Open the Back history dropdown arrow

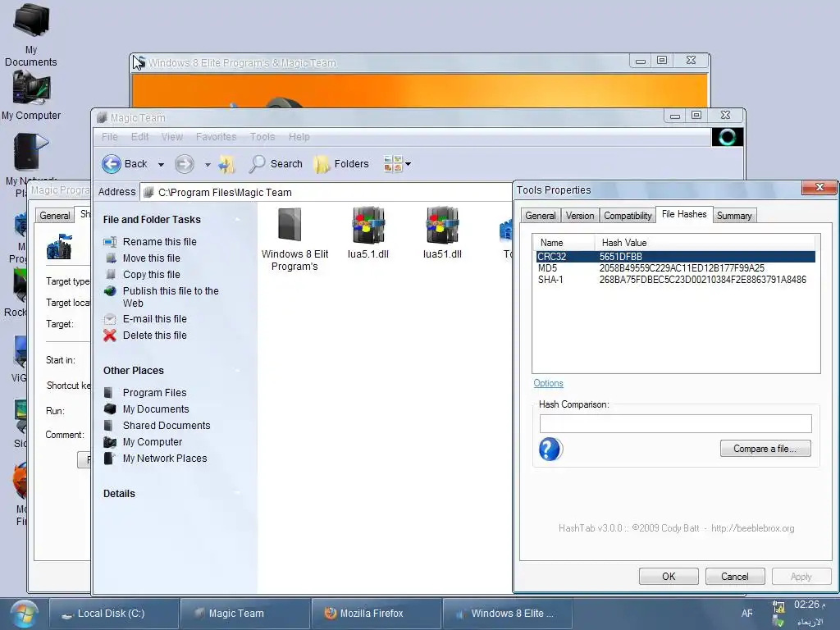pos(161,164)
